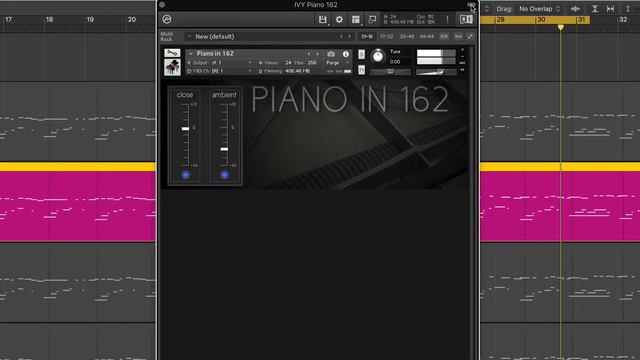Solo the Piano in 162 instrument
Image resolution: width=640 pixels, height=360 pixels.
362,54
